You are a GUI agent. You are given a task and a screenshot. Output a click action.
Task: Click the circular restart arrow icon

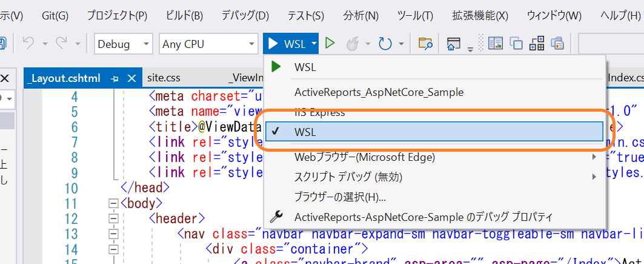(385, 44)
